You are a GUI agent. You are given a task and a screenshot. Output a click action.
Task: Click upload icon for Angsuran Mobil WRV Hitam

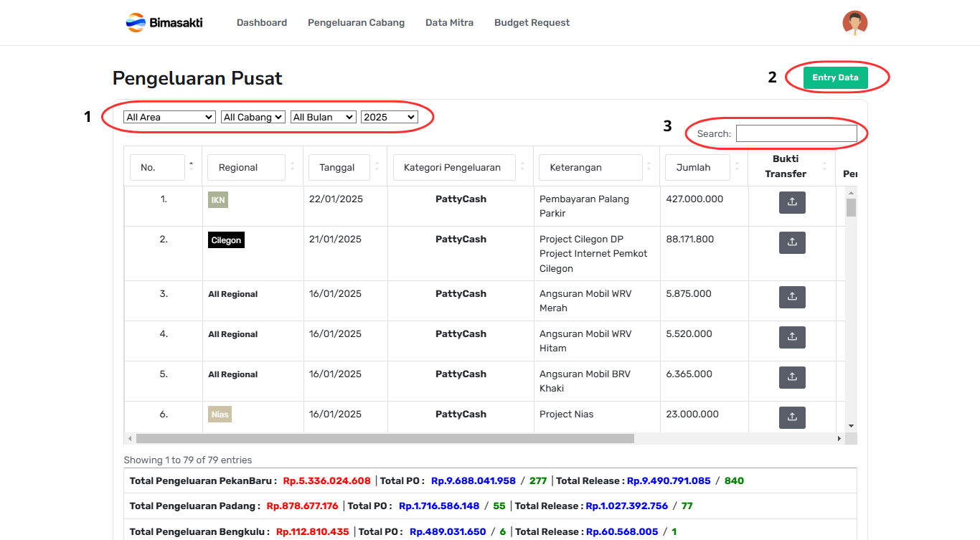[x=792, y=338]
